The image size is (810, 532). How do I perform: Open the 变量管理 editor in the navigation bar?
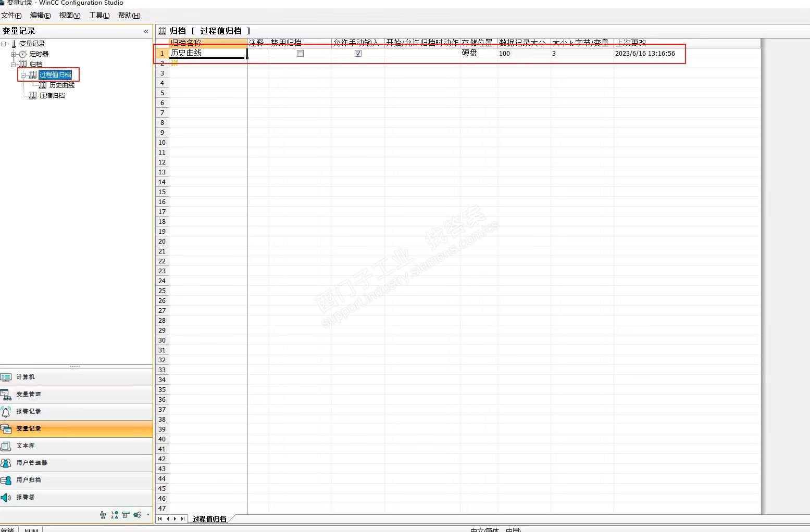(x=76, y=394)
